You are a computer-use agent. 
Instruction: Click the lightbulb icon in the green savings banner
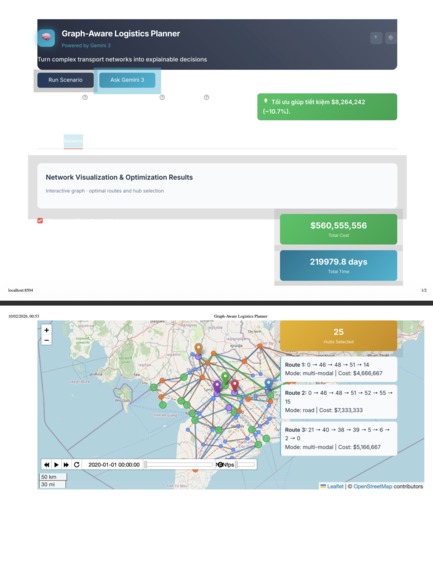point(266,101)
